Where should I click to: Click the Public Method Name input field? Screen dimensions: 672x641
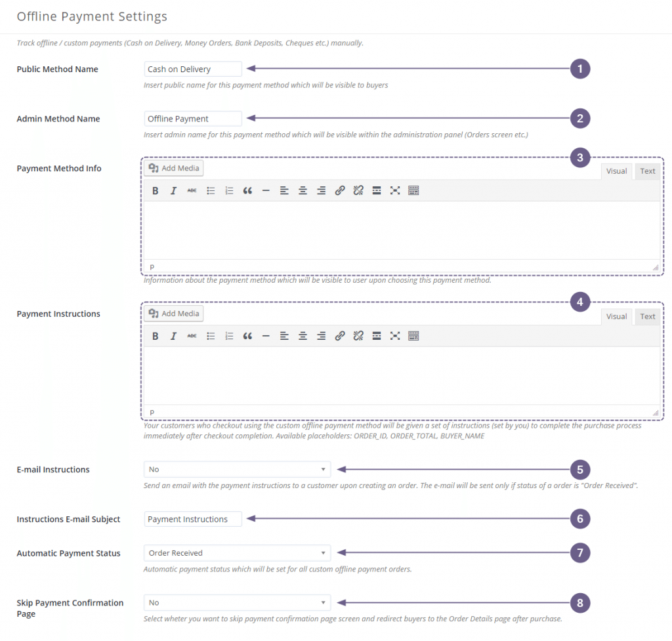(x=192, y=68)
